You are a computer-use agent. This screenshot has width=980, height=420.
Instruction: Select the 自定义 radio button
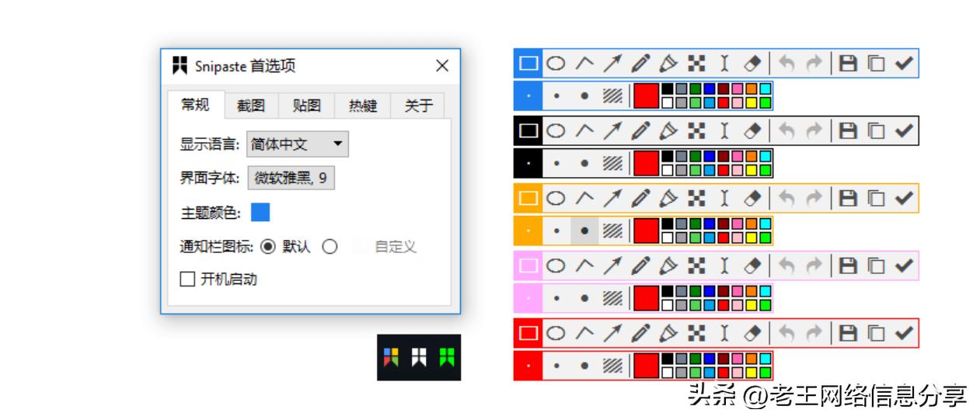(330, 247)
